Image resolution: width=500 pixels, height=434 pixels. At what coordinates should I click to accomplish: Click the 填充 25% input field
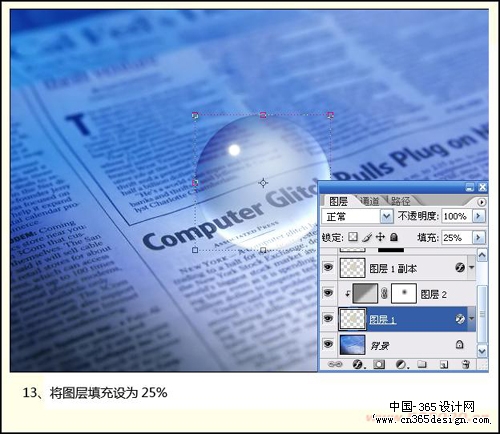click(x=456, y=237)
